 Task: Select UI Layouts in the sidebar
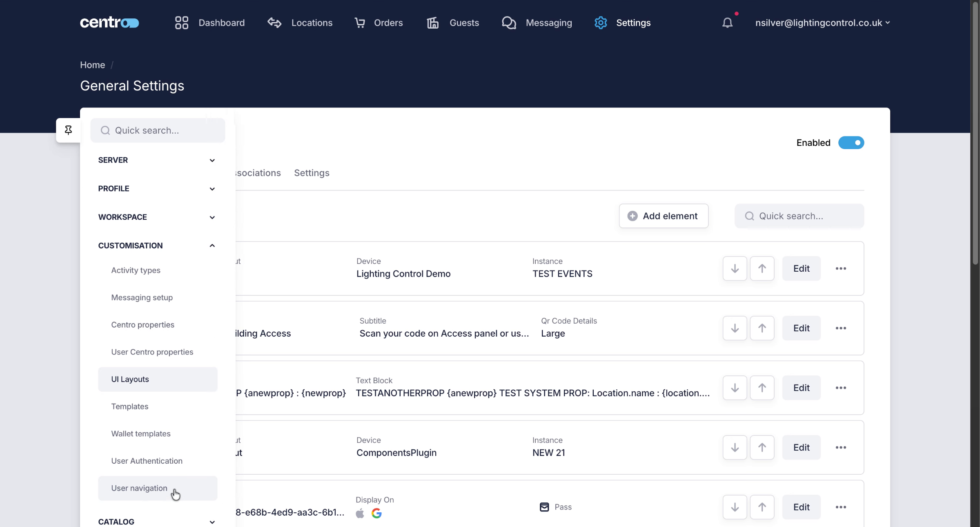[129, 379]
